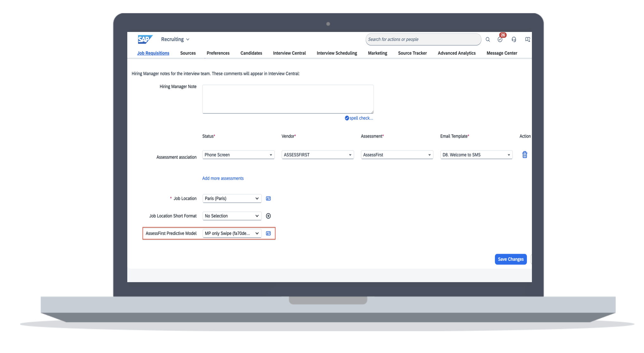Click the card icon next to Job Location
The width and height of the screenshot is (644, 353).
[x=268, y=199]
